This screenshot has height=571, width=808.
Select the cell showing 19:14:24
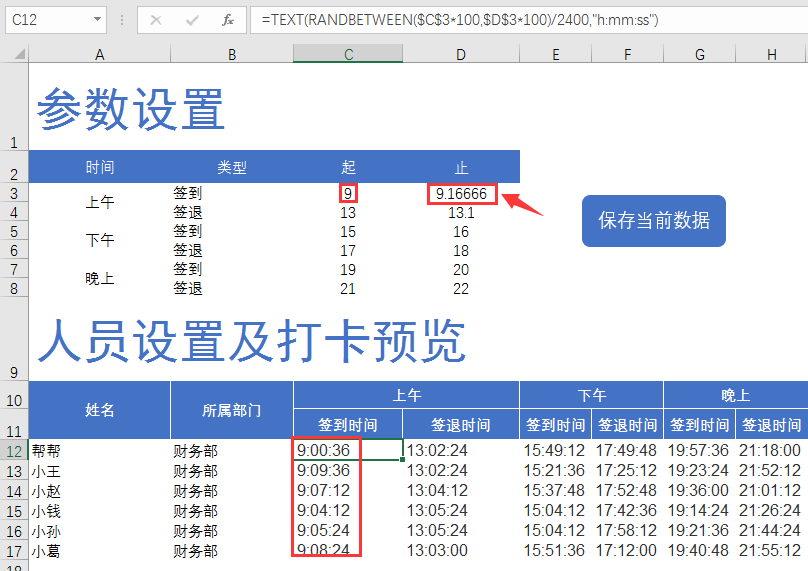click(699, 511)
